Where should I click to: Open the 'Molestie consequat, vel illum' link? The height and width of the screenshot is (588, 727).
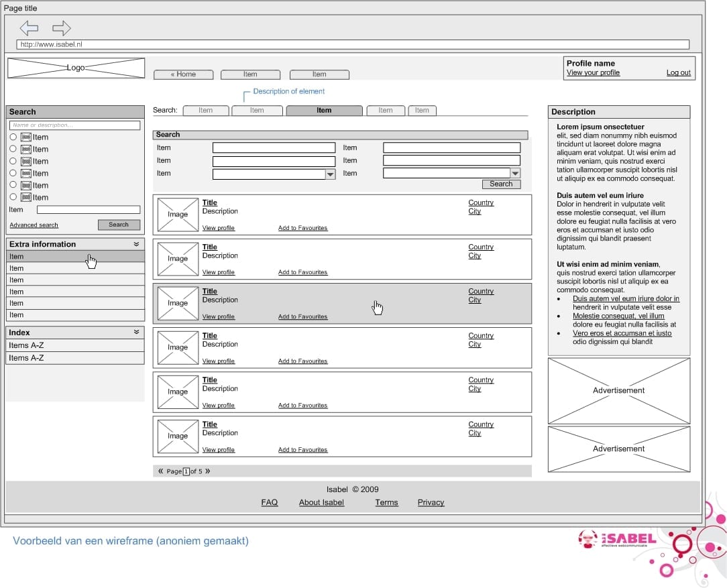click(618, 316)
